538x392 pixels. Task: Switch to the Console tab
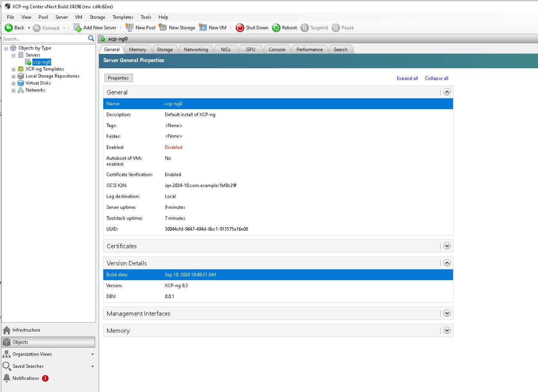[277, 49]
